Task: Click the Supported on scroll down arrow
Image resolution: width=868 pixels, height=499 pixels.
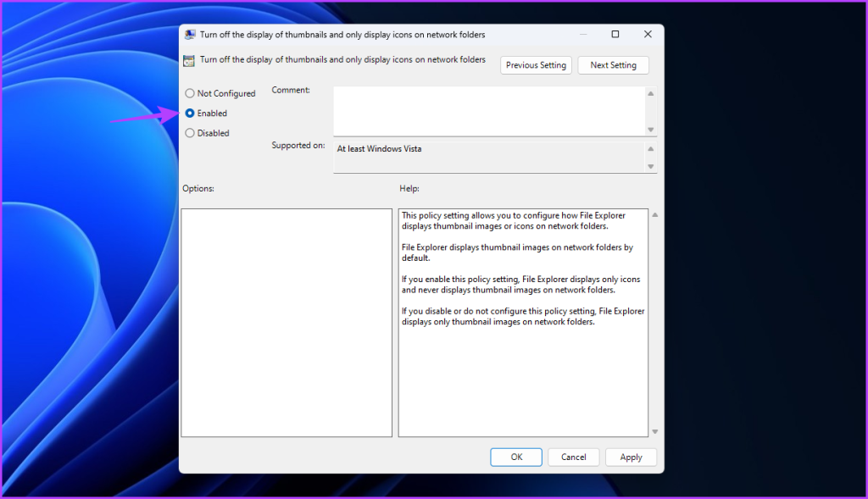Action: [651, 167]
